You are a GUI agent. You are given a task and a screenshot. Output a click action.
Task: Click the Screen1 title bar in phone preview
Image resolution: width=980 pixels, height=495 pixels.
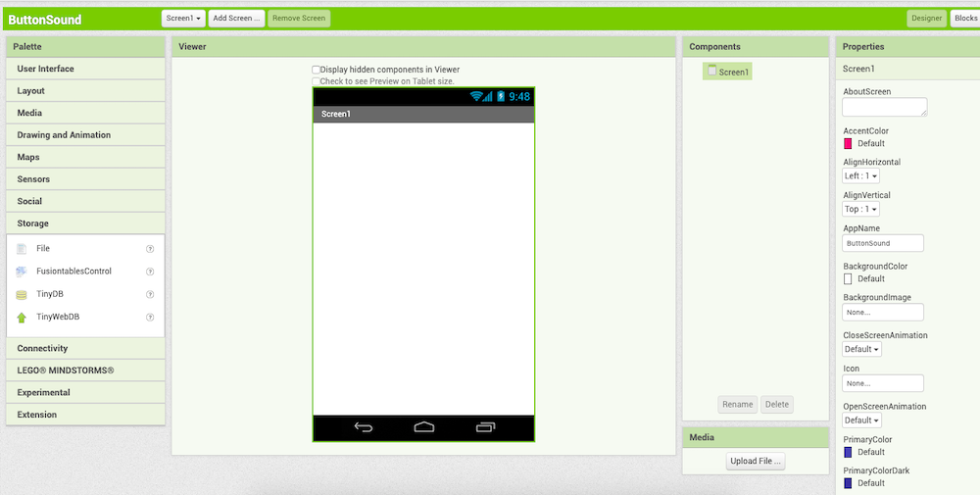(x=423, y=114)
